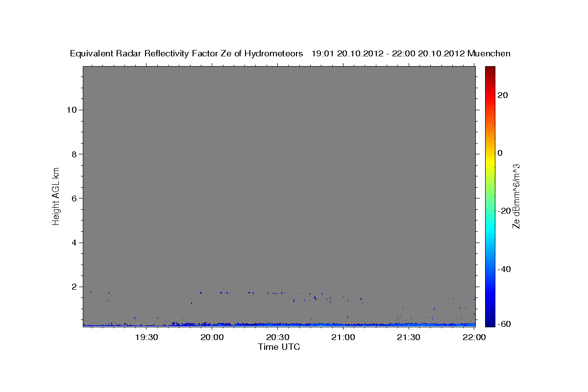Click the colorbar tick value '-40'
Viewport: 588px width, 392px height.
coord(503,269)
